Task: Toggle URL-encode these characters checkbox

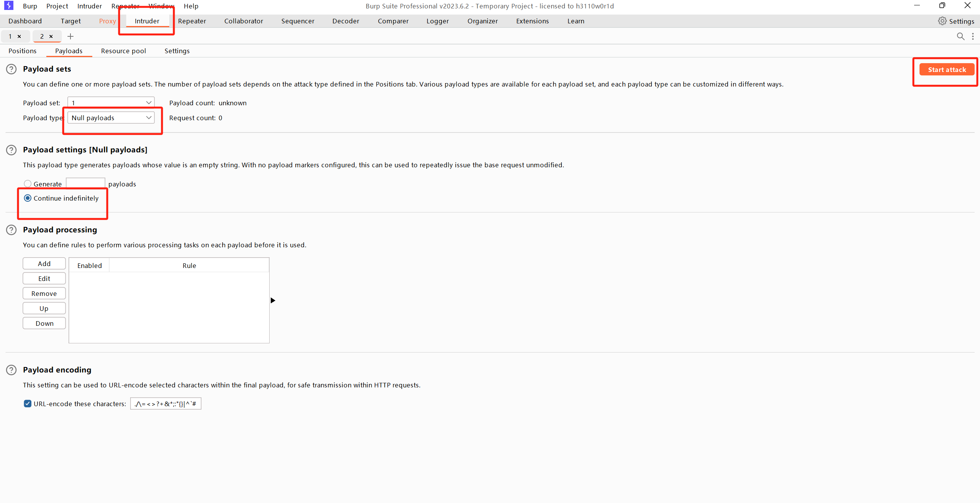Action: tap(28, 404)
